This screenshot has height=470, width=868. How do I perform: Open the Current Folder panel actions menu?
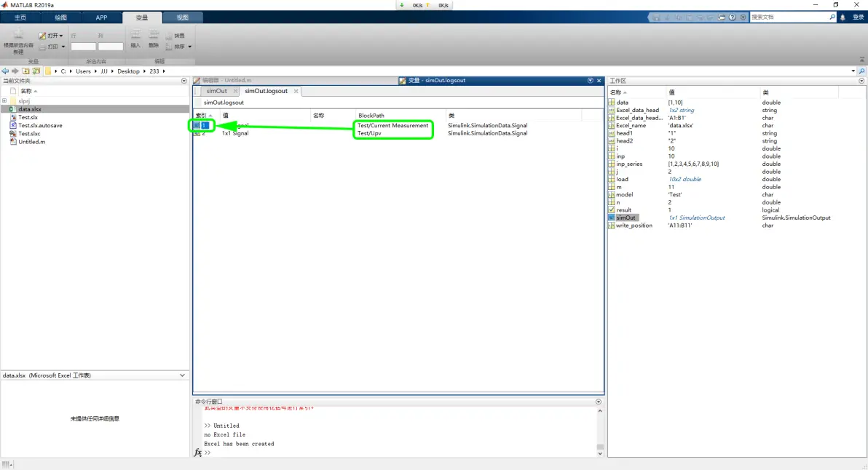coord(184,81)
